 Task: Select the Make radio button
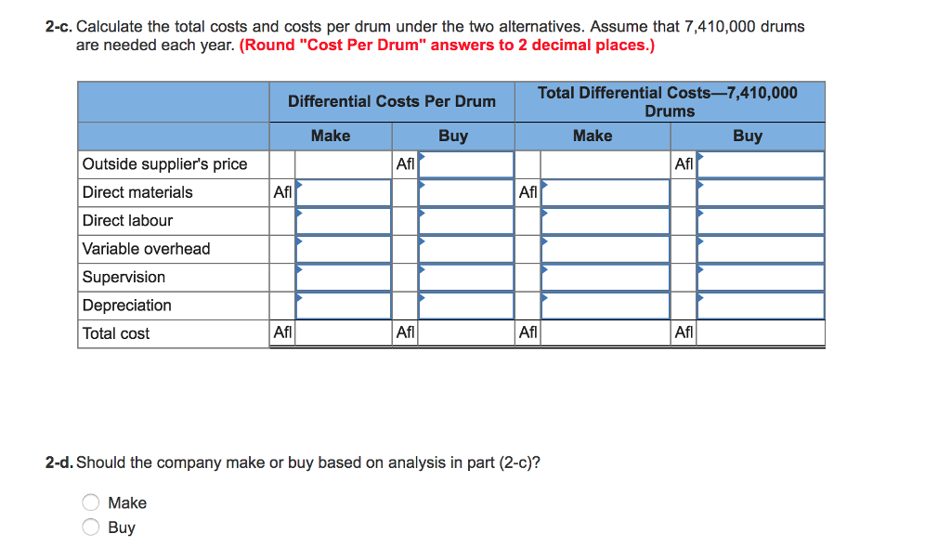point(91,502)
